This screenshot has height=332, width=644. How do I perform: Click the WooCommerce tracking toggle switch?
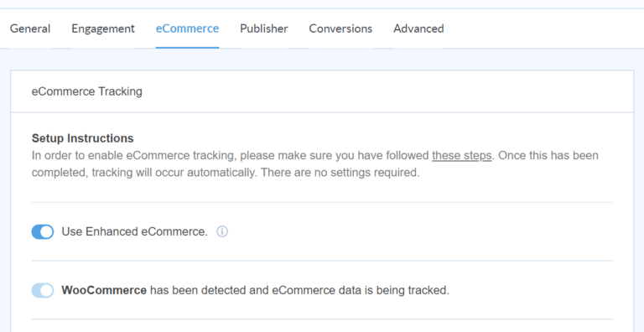(x=43, y=290)
